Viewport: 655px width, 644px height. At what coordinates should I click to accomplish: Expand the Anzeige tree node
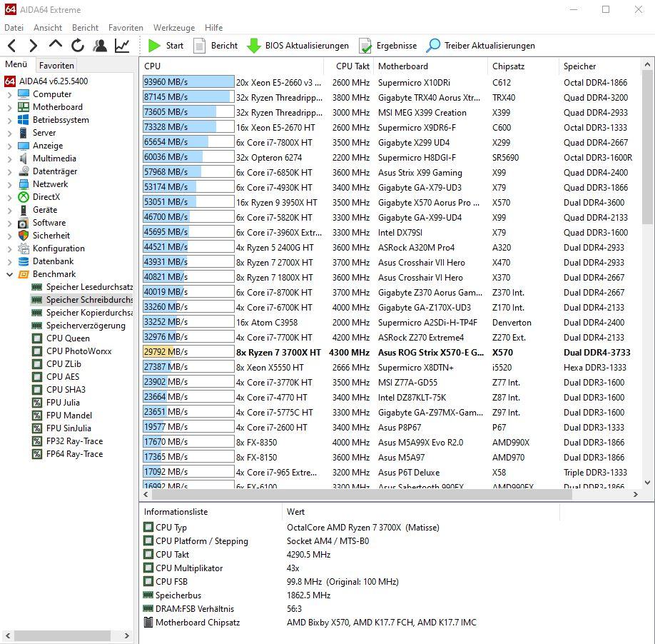9,146
